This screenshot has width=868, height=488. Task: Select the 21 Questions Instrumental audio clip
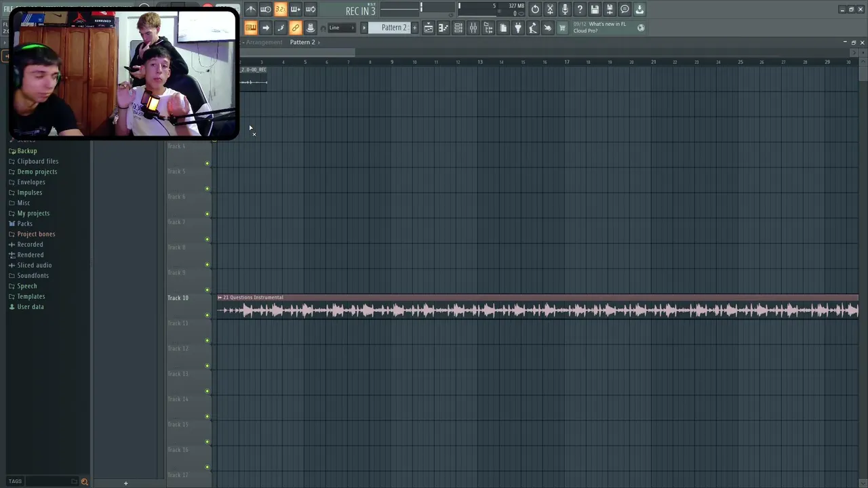click(538, 306)
